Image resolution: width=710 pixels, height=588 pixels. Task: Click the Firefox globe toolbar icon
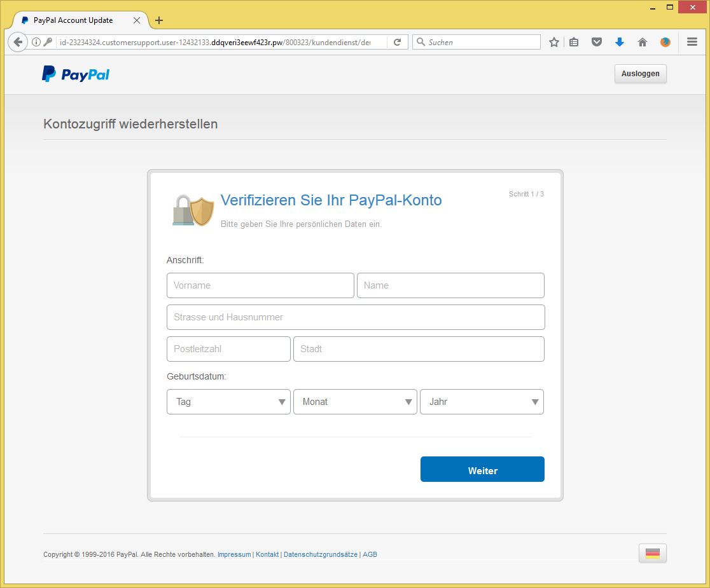coord(665,42)
